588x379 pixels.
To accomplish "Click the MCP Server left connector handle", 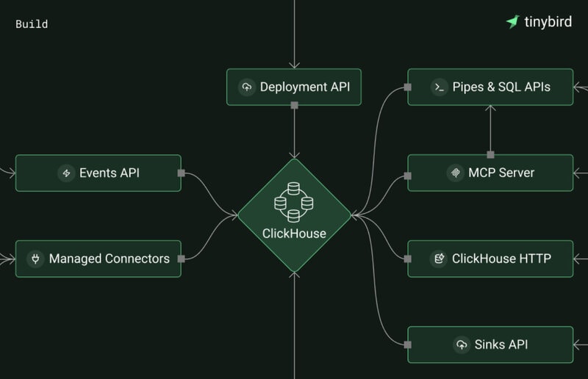I will 408,176.
